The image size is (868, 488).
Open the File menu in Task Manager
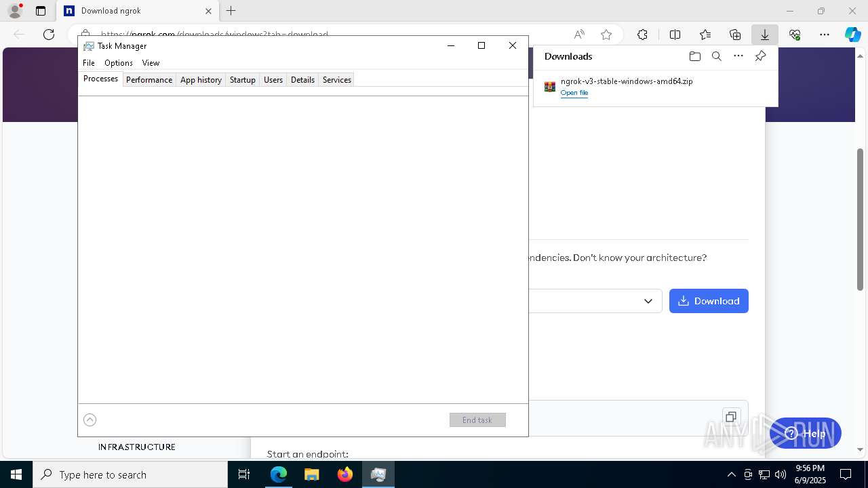[x=89, y=63]
